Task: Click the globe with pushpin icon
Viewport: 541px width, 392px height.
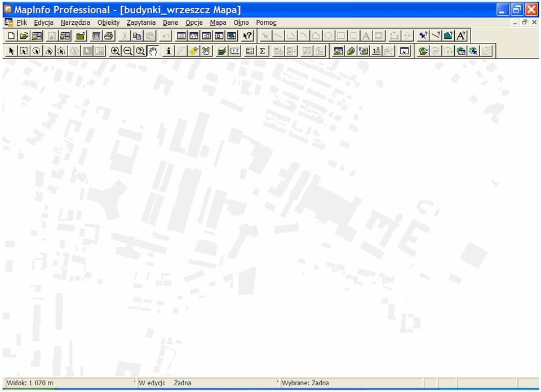Action: coord(473,51)
